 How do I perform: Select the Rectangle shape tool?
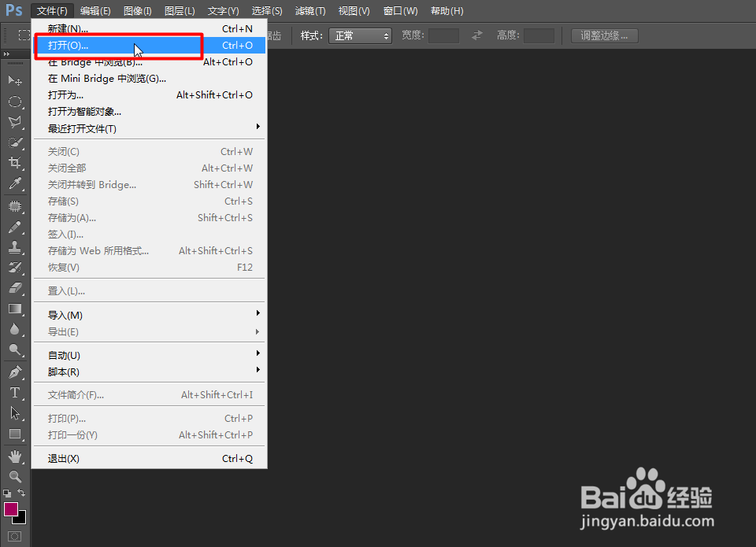pyautogui.click(x=15, y=434)
